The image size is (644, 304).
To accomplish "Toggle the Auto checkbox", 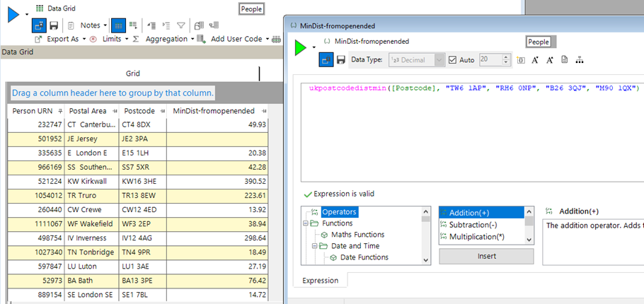I will [x=453, y=60].
